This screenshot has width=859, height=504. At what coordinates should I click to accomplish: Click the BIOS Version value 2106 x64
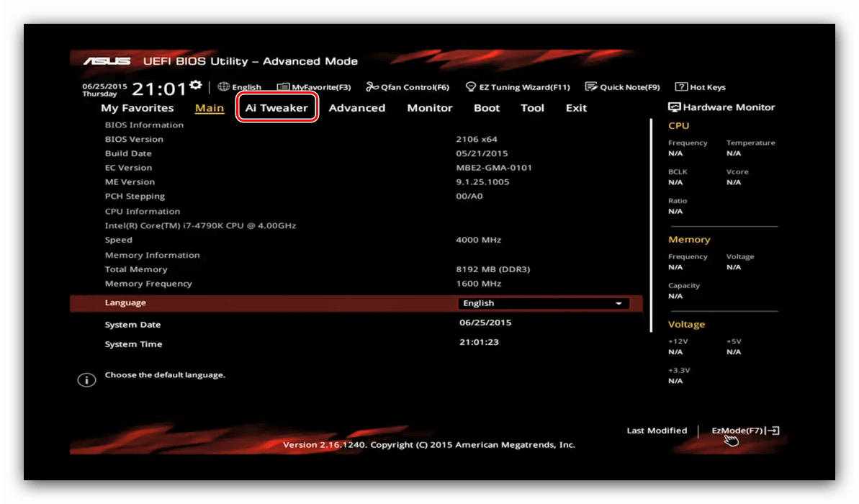point(477,139)
